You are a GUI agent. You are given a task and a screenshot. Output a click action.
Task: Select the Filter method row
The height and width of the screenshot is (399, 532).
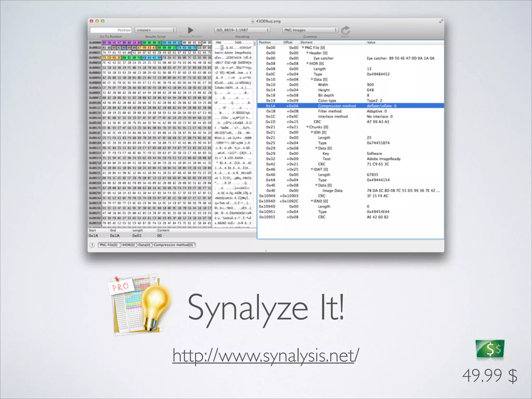pos(350,111)
